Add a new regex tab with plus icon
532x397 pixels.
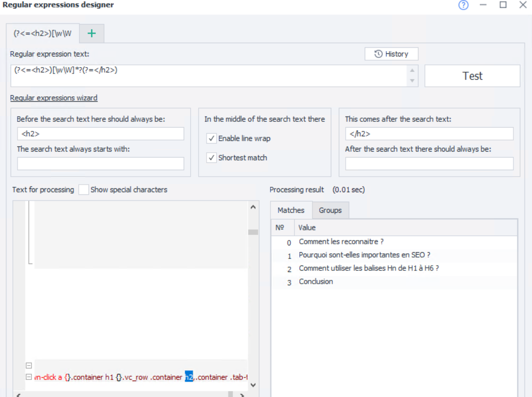pos(92,33)
